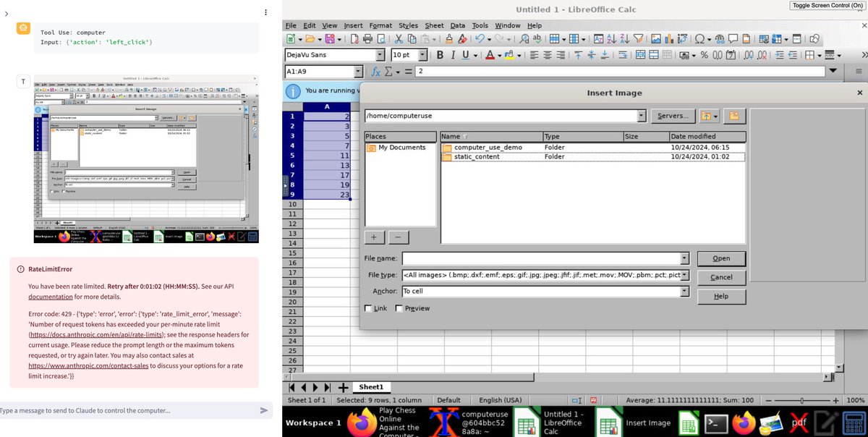Open the File name dropdown arrow
This screenshot has height=437, width=868.
(x=684, y=258)
